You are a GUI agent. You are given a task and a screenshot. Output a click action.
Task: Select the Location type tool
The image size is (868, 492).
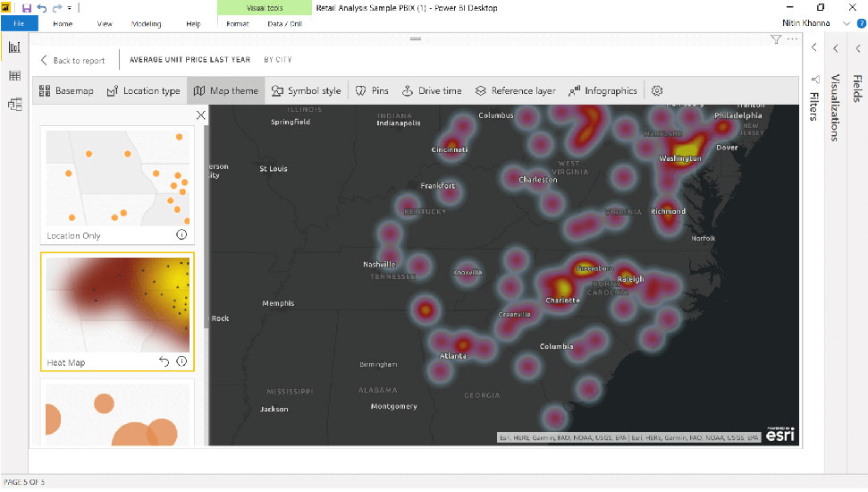point(143,90)
